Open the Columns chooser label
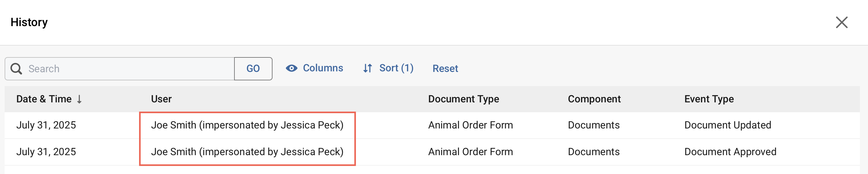The height and width of the screenshot is (174, 868). pyautogui.click(x=323, y=68)
